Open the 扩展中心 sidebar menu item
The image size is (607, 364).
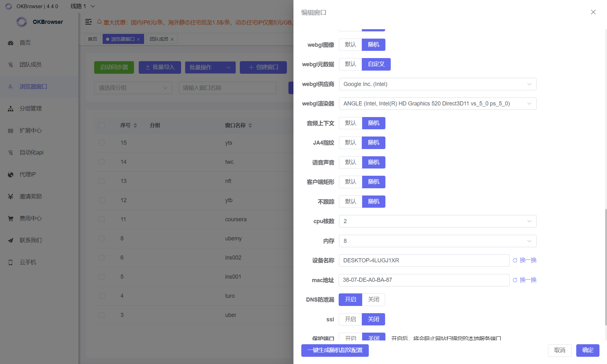click(30, 131)
